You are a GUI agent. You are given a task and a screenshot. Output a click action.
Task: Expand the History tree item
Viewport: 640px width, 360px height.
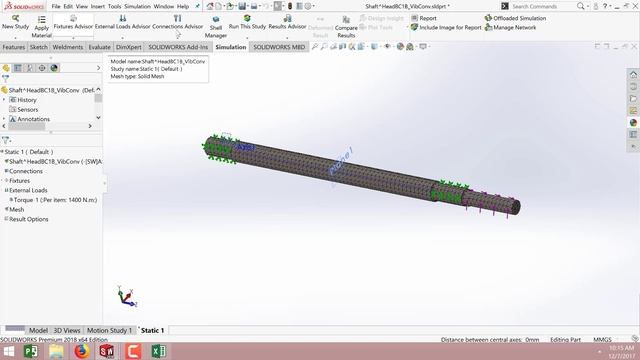pos(4,100)
